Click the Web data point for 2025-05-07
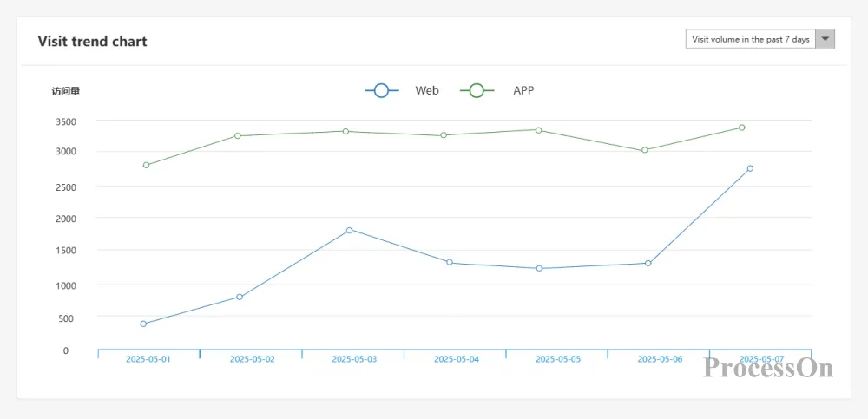Viewport: 868px width, 419px height. pyautogui.click(x=750, y=168)
